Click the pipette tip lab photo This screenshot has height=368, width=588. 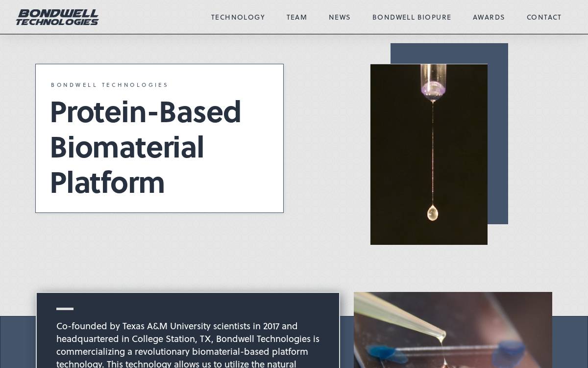pyautogui.click(x=453, y=330)
